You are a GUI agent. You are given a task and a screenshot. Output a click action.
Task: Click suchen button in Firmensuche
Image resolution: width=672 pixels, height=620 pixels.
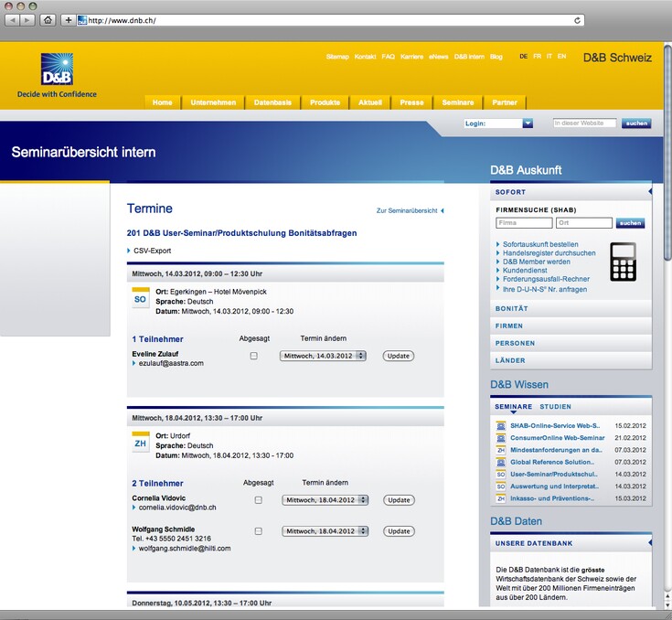[630, 223]
